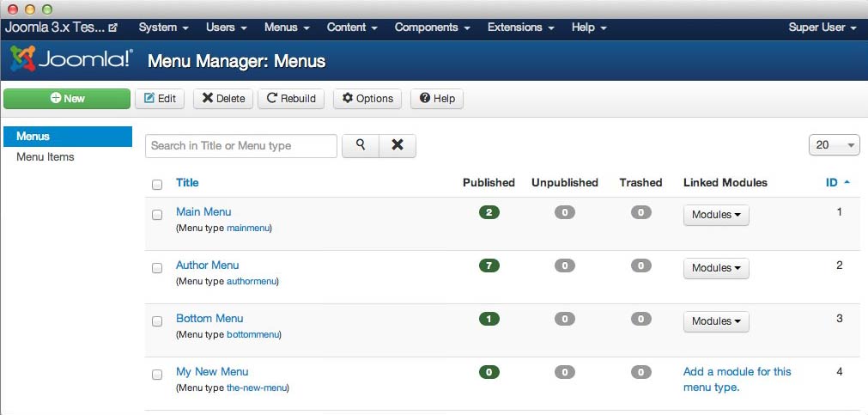Click the green New button

coord(67,99)
